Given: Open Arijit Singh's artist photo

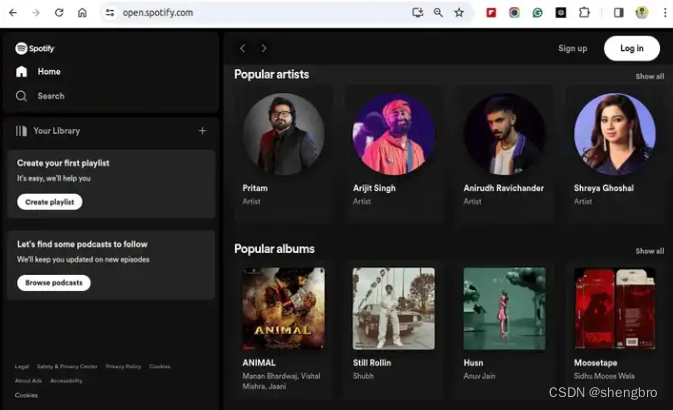Looking at the screenshot, I should click(x=394, y=134).
